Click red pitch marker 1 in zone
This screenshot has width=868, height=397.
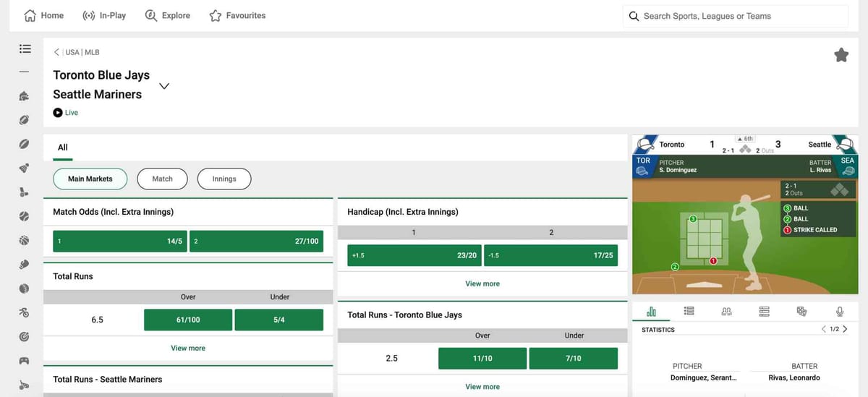tap(713, 260)
